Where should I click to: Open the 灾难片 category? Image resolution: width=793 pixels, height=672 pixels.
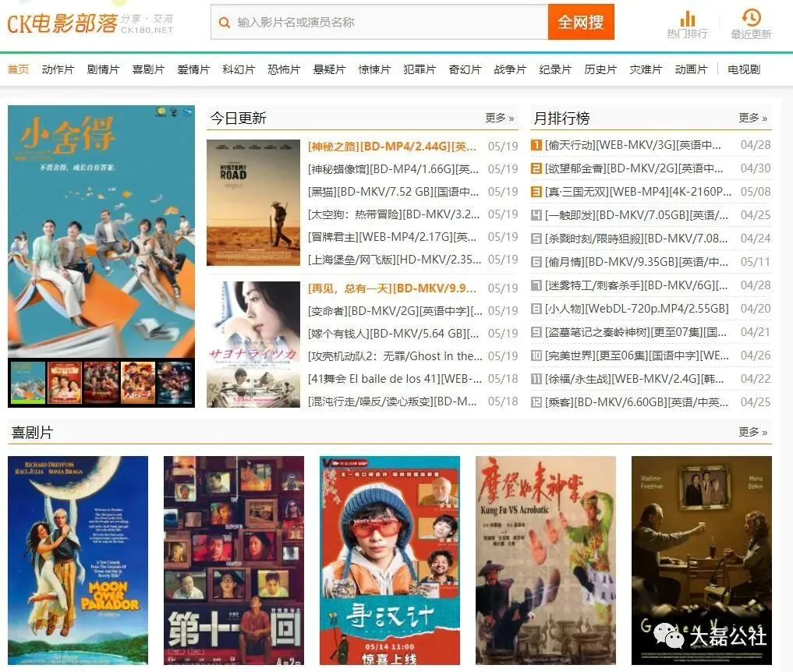click(x=646, y=69)
